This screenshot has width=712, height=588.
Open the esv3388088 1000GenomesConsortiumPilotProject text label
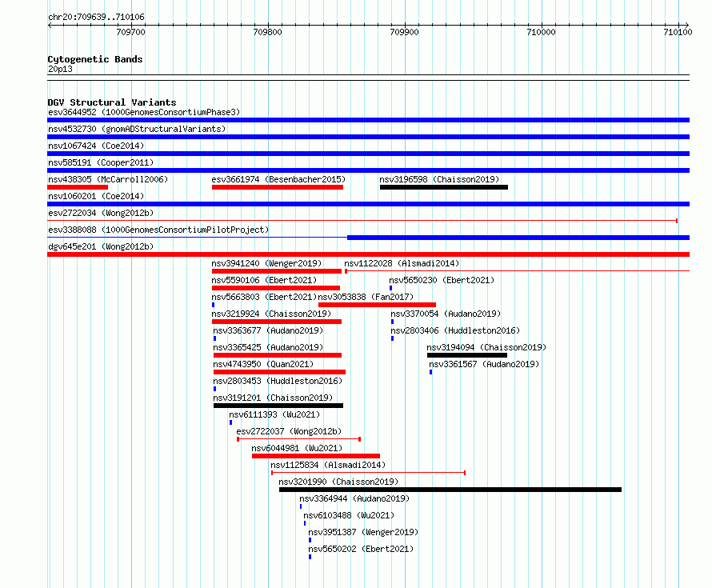point(158,230)
